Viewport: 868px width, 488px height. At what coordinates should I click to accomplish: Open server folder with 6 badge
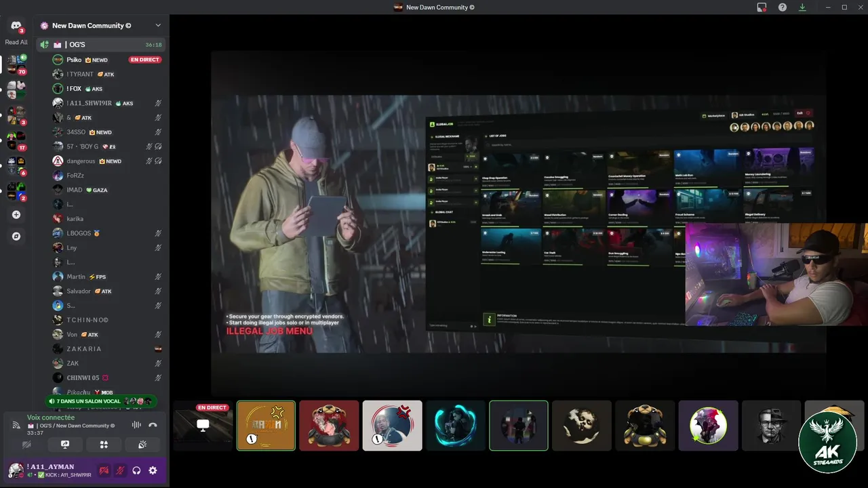coord(16,166)
